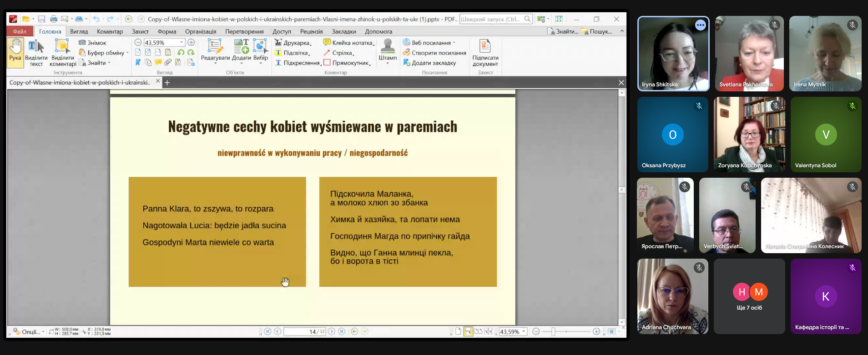Viewport: 868px width, 355px height.
Task: Activate the Виділити текст tool
Action: [36, 52]
